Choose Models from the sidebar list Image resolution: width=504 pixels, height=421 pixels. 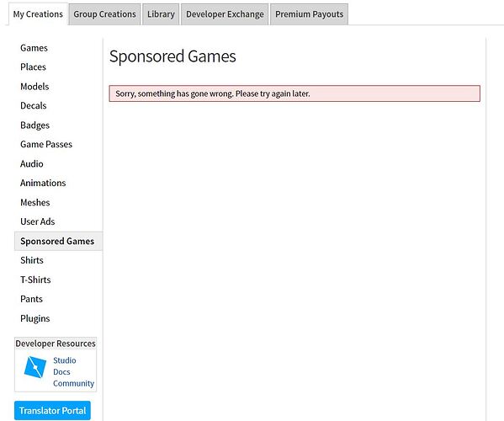click(x=34, y=87)
